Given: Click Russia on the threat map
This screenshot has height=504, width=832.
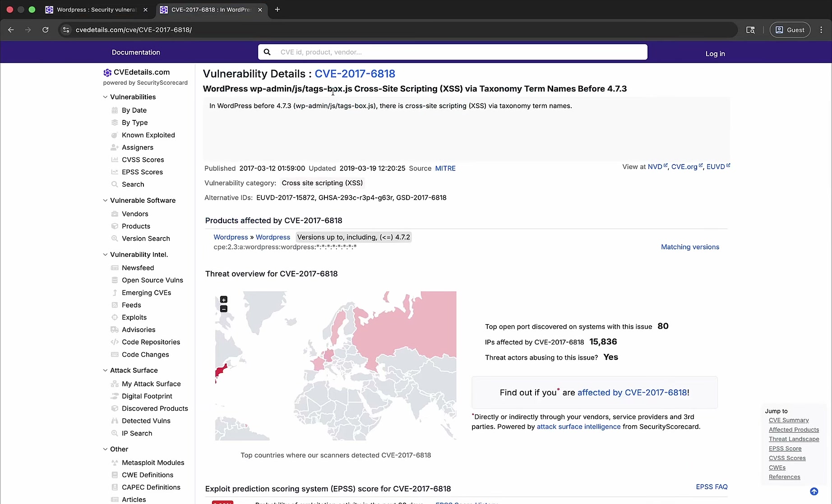Looking at the screenshot, I should [406, 329].
